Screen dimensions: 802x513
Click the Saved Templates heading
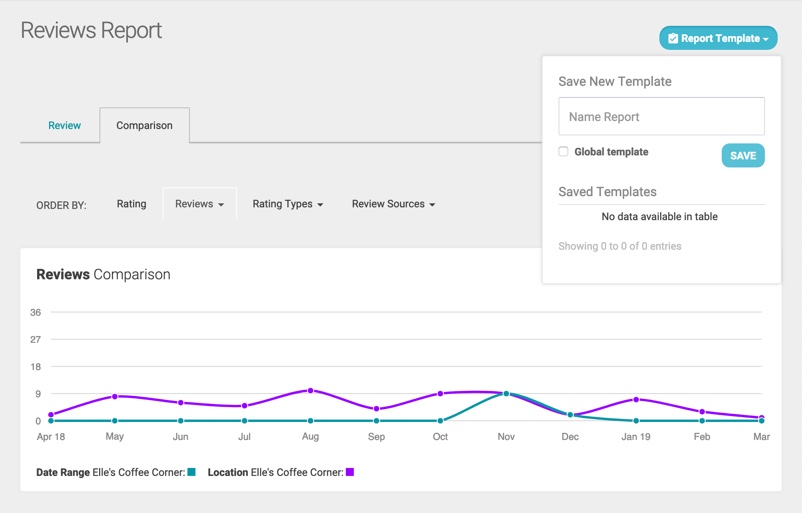point(607,192)
